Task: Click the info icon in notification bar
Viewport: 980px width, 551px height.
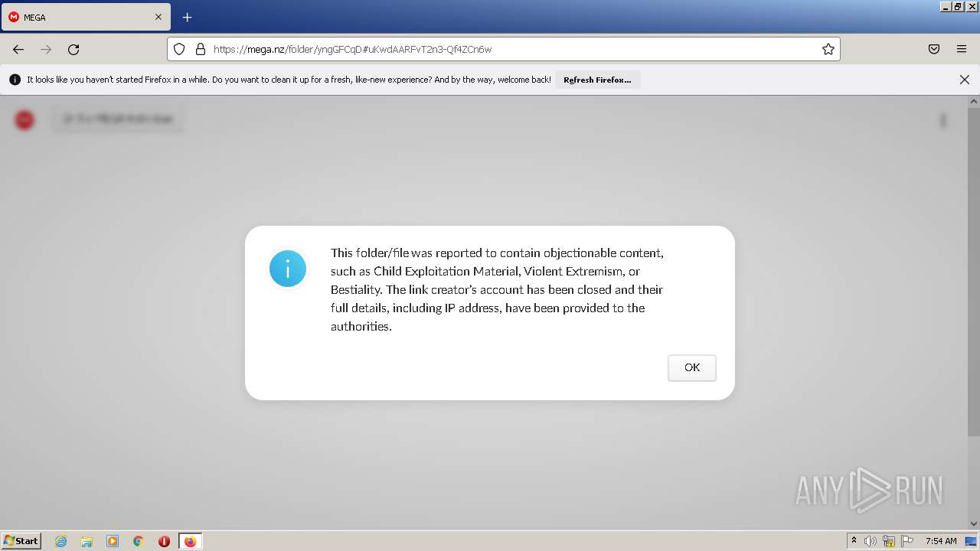Action: (15, 80)
